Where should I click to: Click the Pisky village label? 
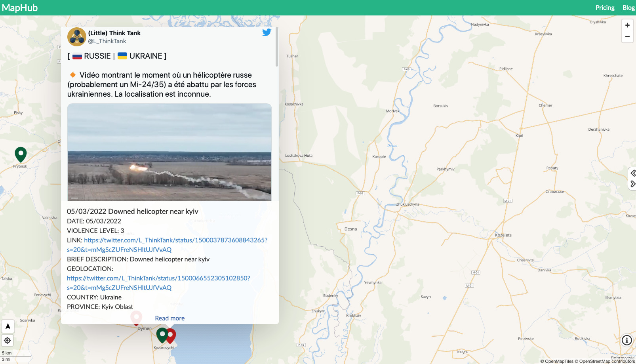pyautogui.click(x=18, y=113)
